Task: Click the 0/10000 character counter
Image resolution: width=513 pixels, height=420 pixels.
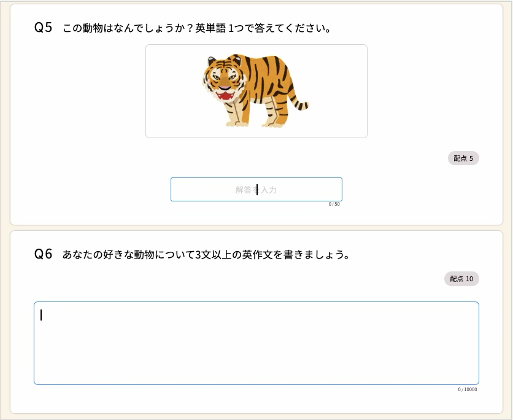Action: pyautogui.click(x=467, y=389)
